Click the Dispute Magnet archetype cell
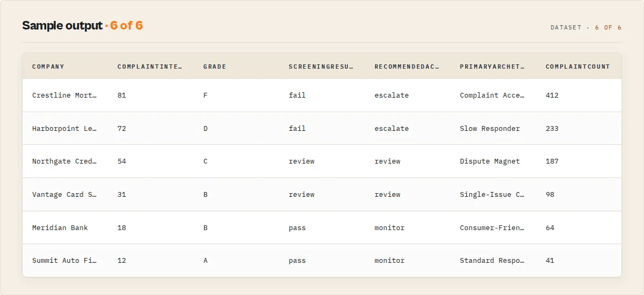Viewport: 644px width, 295px height. coord(490,161)
